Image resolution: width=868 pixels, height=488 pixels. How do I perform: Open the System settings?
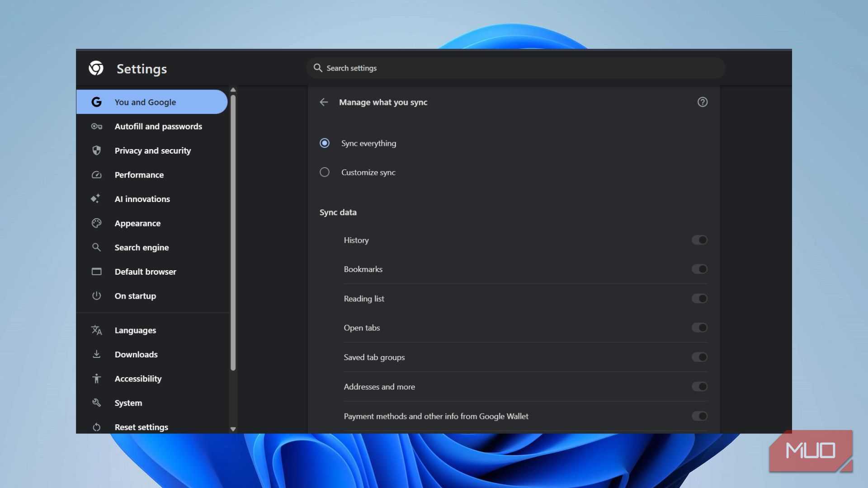[x=152, y=403]
